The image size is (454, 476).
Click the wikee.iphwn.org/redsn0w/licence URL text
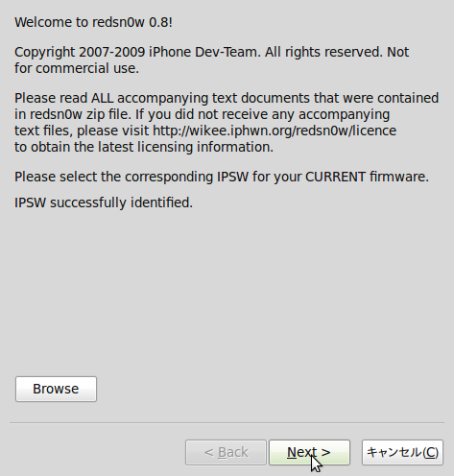click(x=275, y=131)
